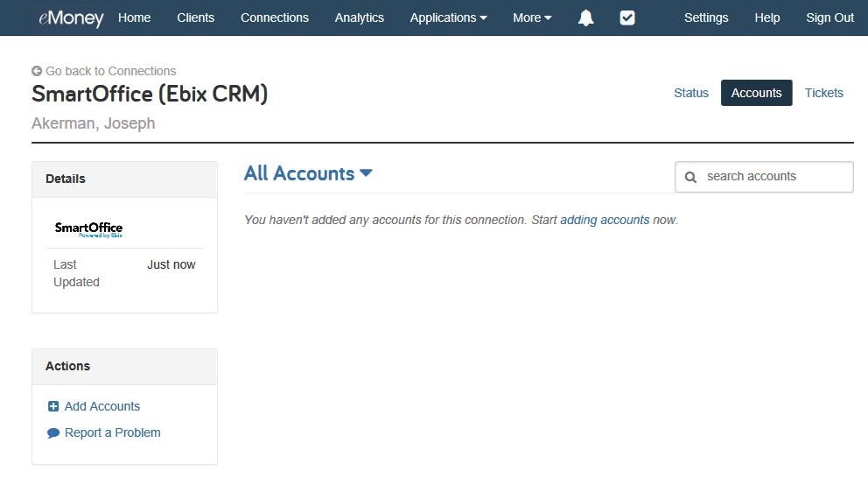The width and height of the screenshot is (868, 478).
Task: Click the speech bubble icon for Report a Problem
Action: click(x=53, y=433)
